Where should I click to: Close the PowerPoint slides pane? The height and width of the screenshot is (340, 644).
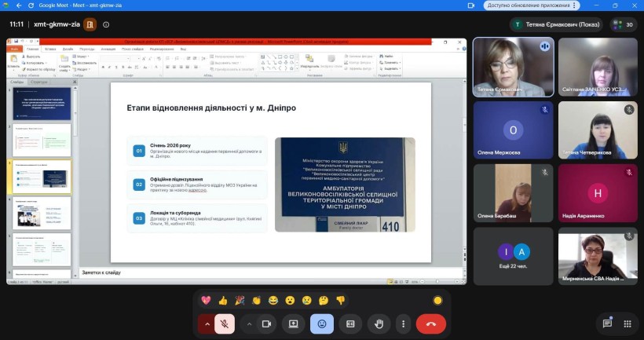pos(75,82)
